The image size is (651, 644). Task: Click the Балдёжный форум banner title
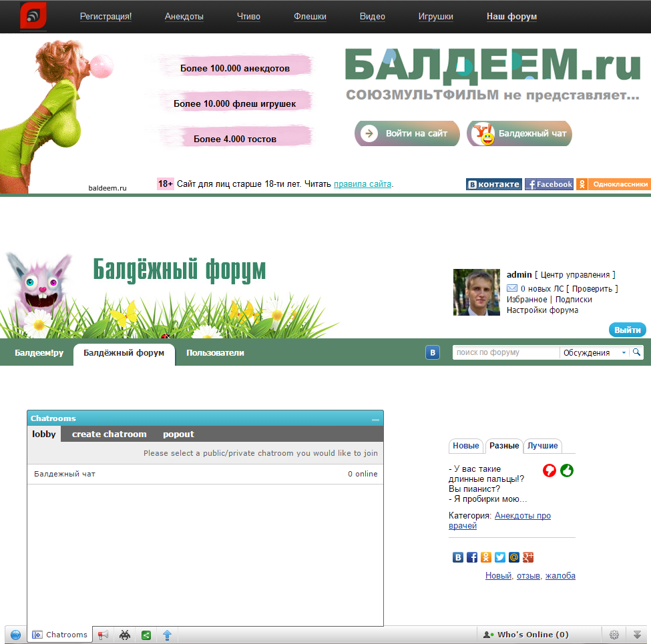tap(180, 270)
